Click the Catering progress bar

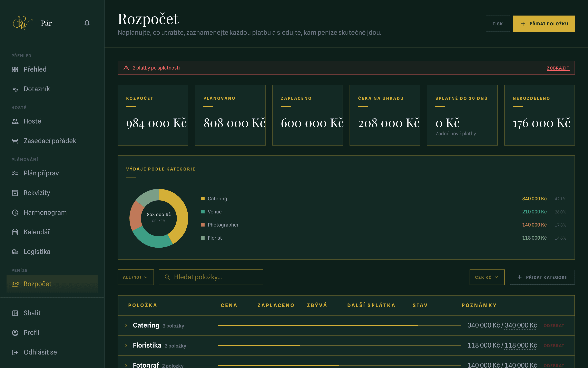[339, 325]
